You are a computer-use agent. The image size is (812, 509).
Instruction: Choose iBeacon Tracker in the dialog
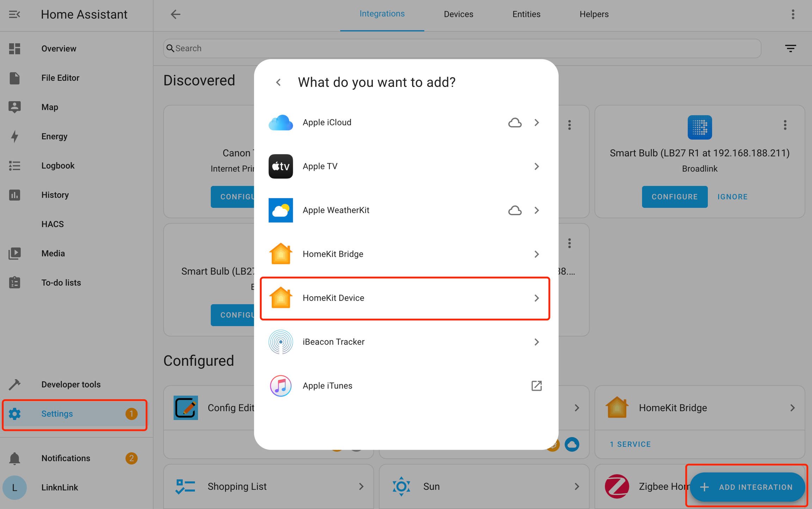coord(405,342)
